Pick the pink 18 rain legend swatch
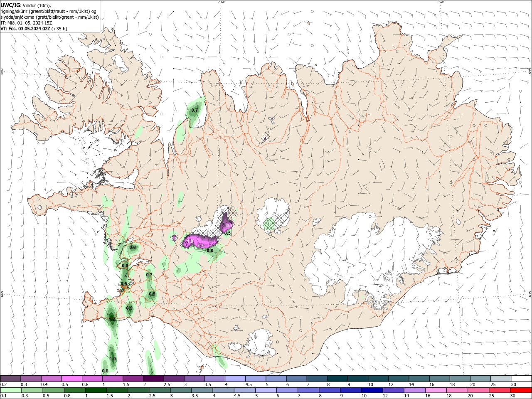This screenshot has width=532, height=399. [457, 390]
